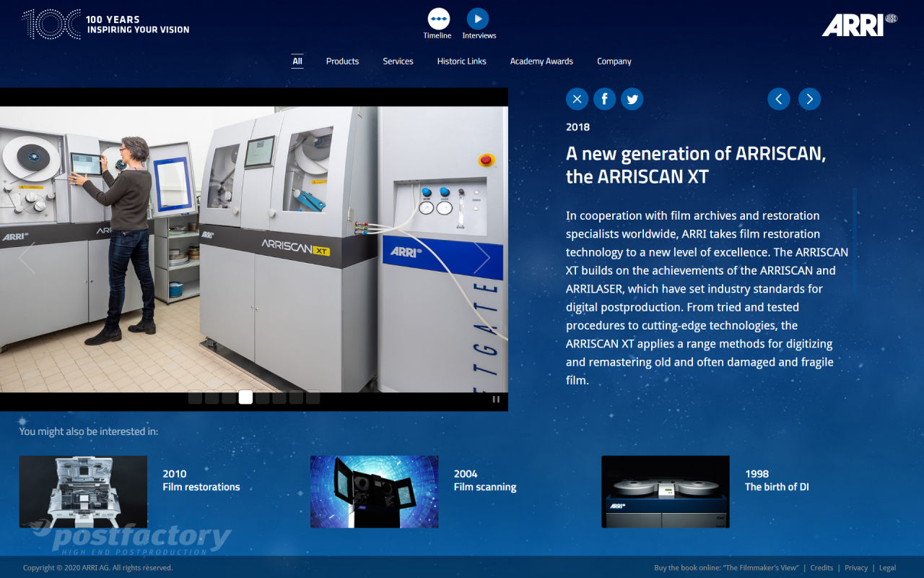Click the copyright 2020 ARRI AG text
Screen dimensions: 924x578
(x=98, y=568)
